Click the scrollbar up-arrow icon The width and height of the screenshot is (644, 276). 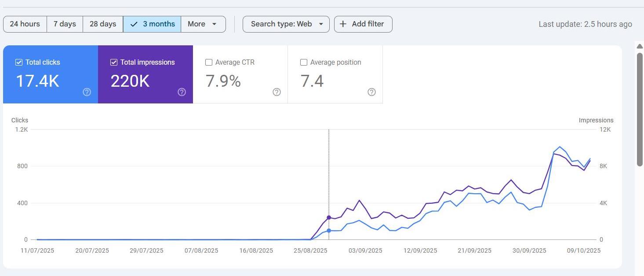(x=640, y=46)
